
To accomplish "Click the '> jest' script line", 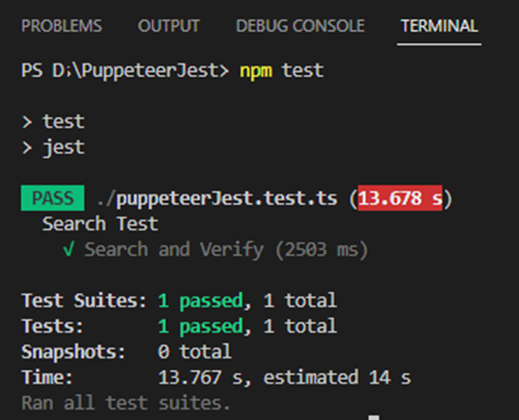I will coord(53,147).
